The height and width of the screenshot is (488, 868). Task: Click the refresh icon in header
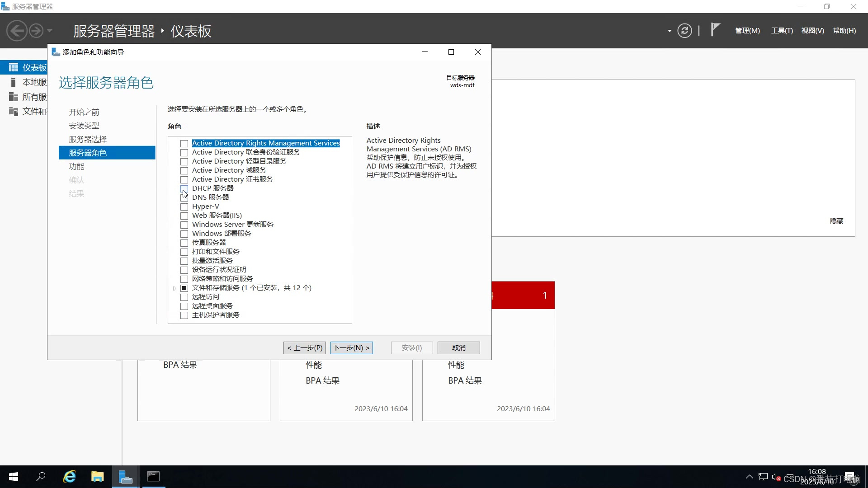[684, 31]
